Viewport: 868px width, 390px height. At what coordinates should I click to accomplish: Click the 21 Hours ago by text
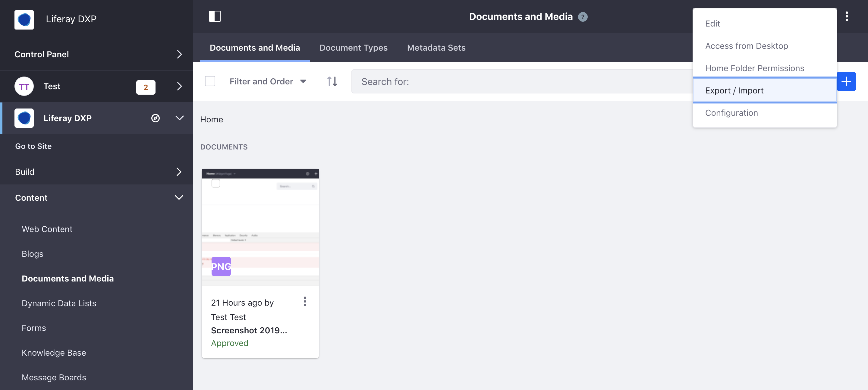click(242, 303)
